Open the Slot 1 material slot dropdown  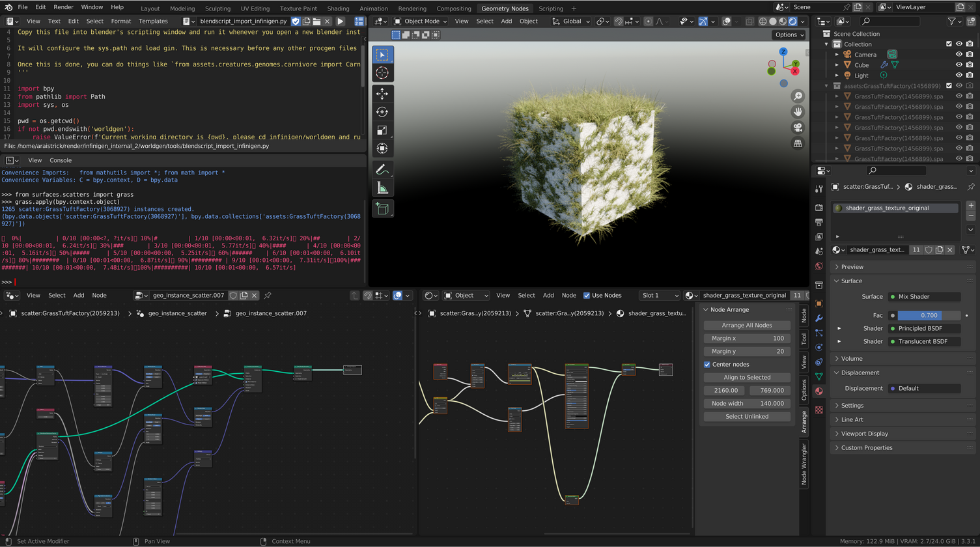(660, 296)
